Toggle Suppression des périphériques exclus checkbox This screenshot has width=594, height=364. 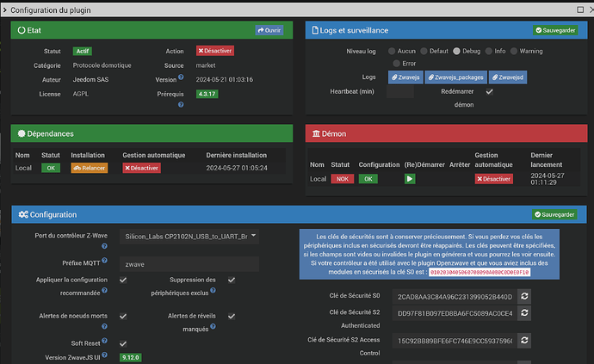232,280
